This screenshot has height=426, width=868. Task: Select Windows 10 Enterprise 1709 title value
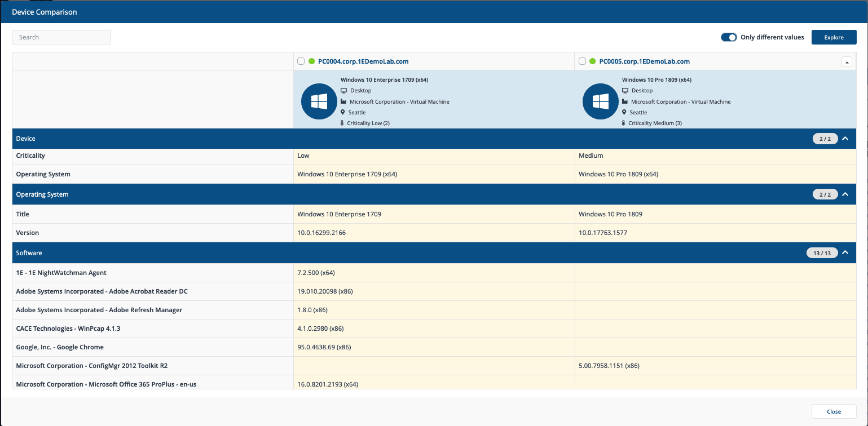[339, 214]
